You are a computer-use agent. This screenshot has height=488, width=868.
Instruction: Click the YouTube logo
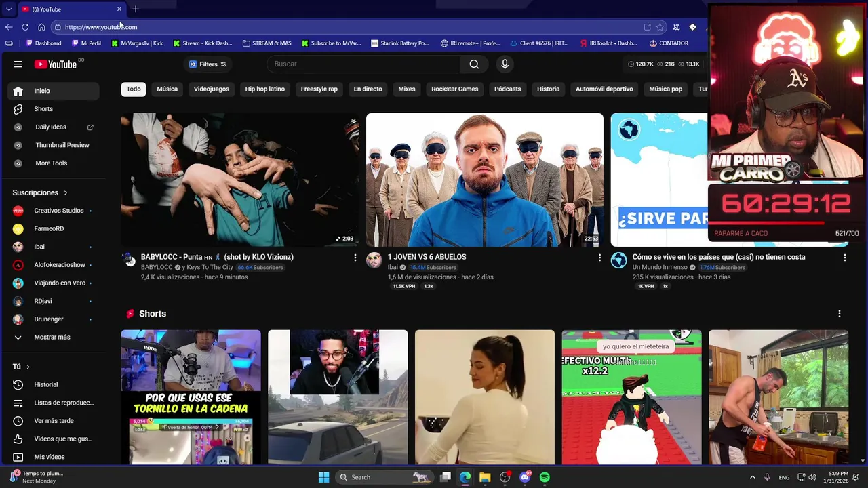pos(56,64)
